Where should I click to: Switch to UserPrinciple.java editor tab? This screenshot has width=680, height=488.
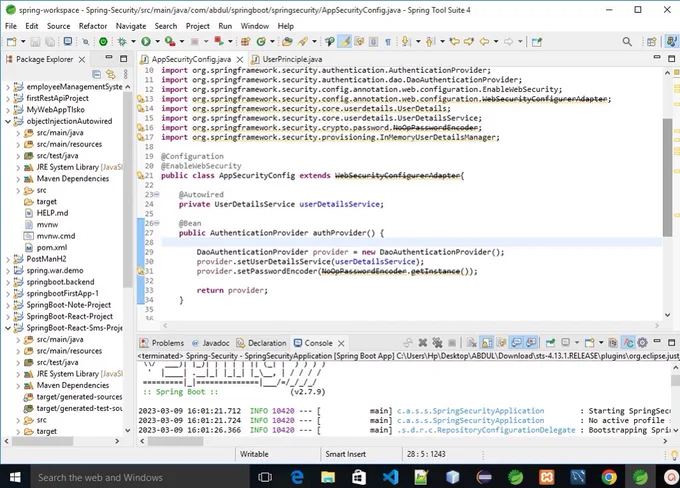pos(292,59)
